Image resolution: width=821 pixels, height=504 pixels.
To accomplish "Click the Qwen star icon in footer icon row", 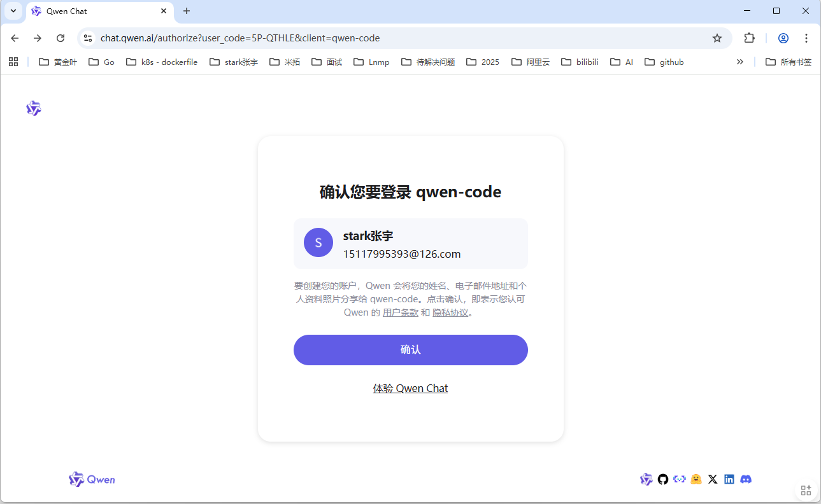I will tap(646, 479).
